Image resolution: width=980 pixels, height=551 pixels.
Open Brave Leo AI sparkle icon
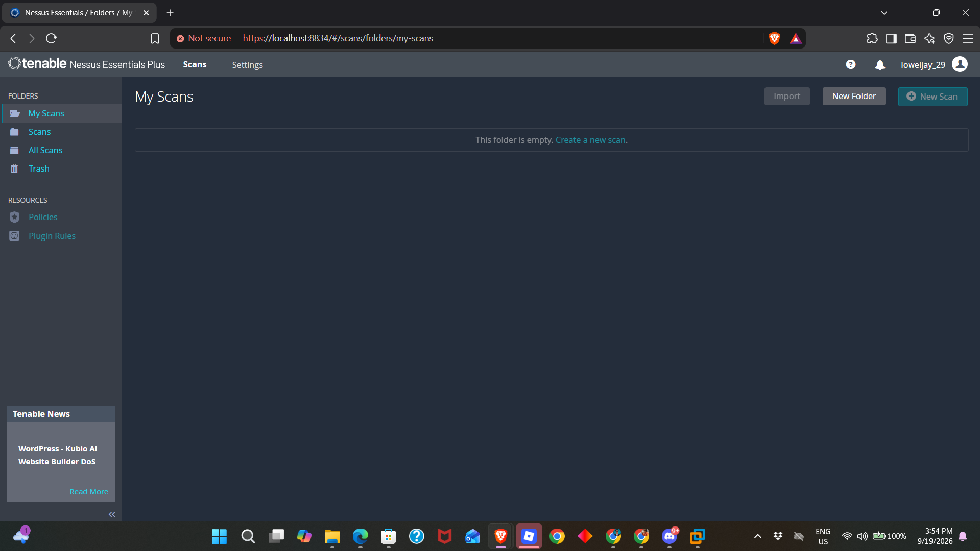tap(929, 38)
